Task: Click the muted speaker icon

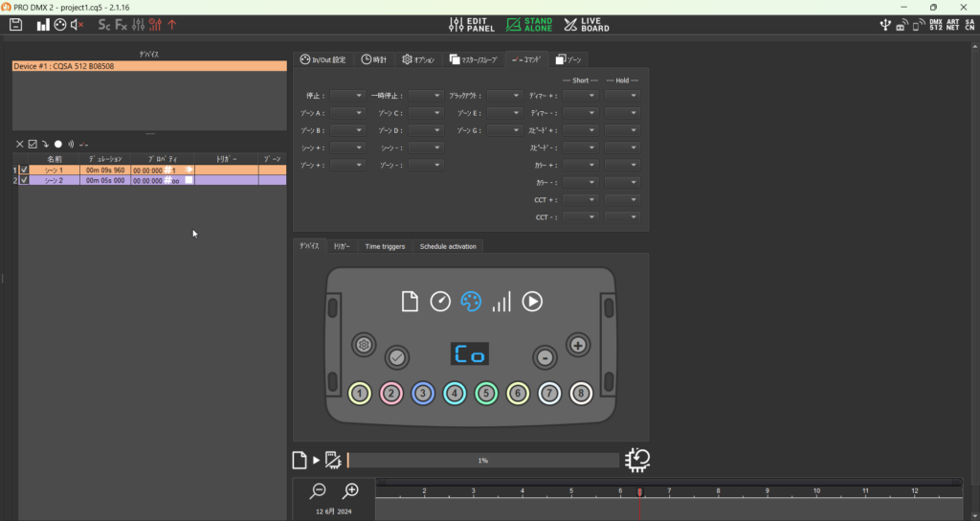Action: click(78, 24)
